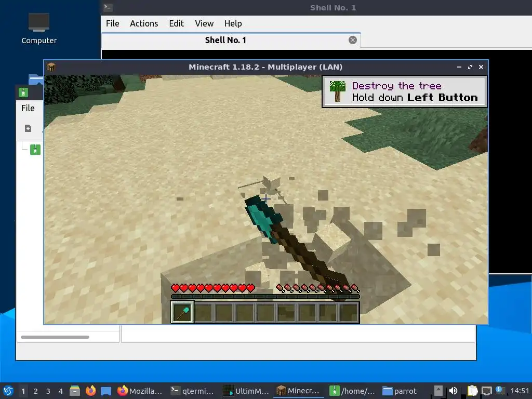Open the file manager launcher in taskbar

click(x=75, y=391)
